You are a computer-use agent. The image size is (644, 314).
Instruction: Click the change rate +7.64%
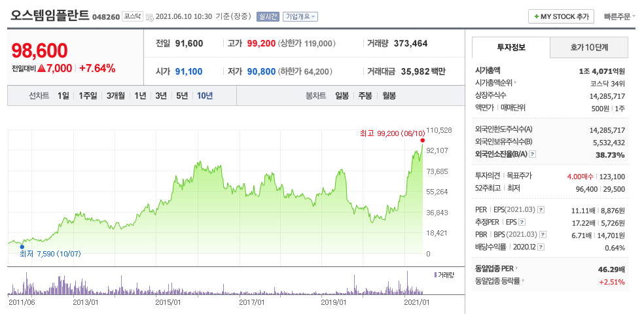[98, 69]
